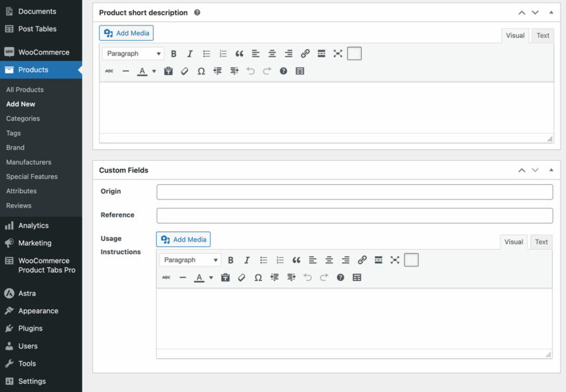566x392 pixels.
Task: Move Product short description panel up
Action: coord(522,12)
